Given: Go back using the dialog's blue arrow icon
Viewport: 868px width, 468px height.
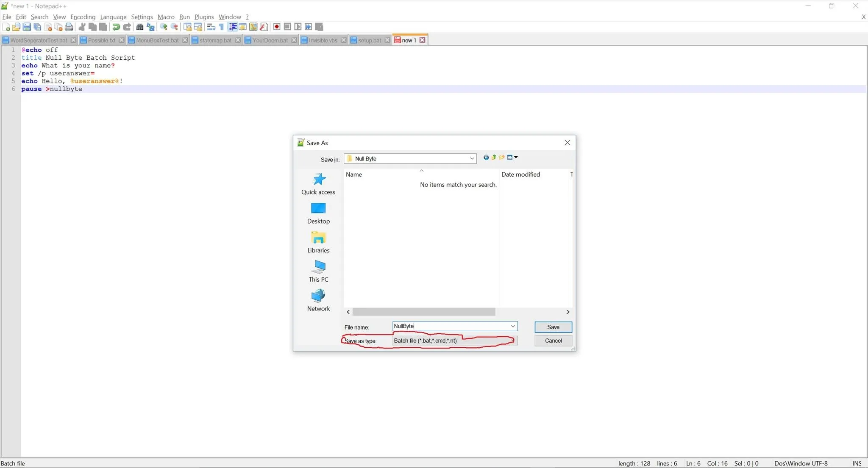Looking at the screenshot, I should click(486, 158).
